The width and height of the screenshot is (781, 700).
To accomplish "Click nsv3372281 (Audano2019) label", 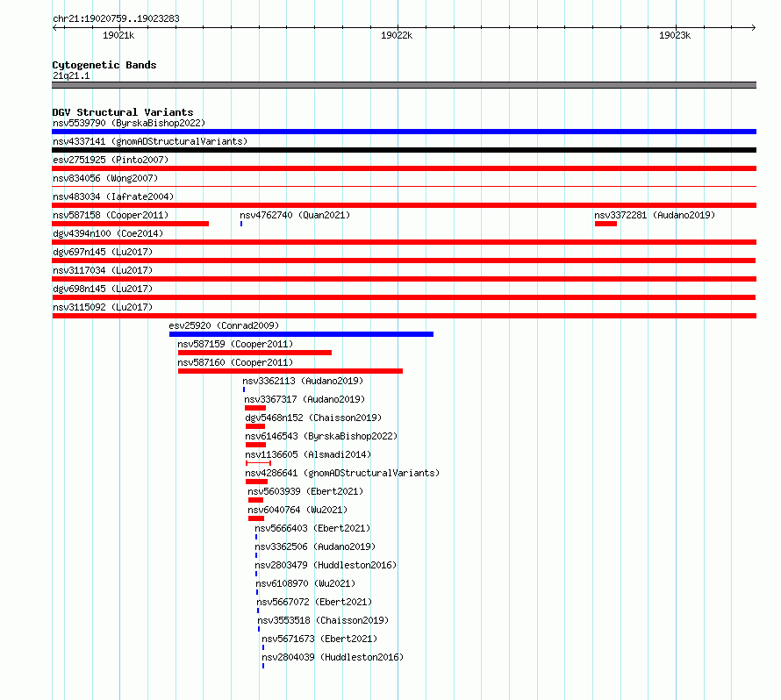I will pyautogui.click(x=655, y=215).
